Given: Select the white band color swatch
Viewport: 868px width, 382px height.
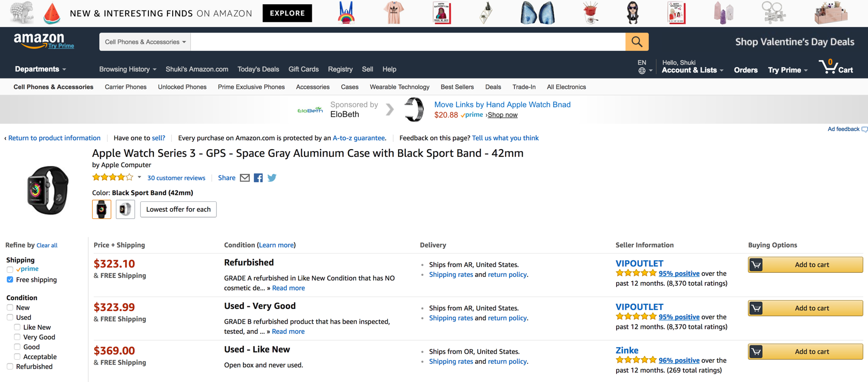Looking at the screenshot, I should click(x=125, y=209).
